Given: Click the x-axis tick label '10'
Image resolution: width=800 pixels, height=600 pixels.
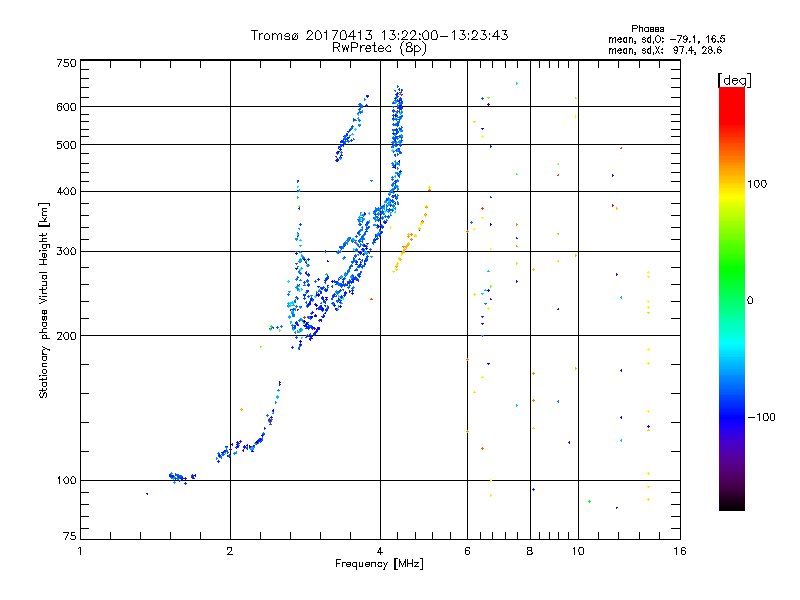Looking at the screenshot, I should [578, 551].
